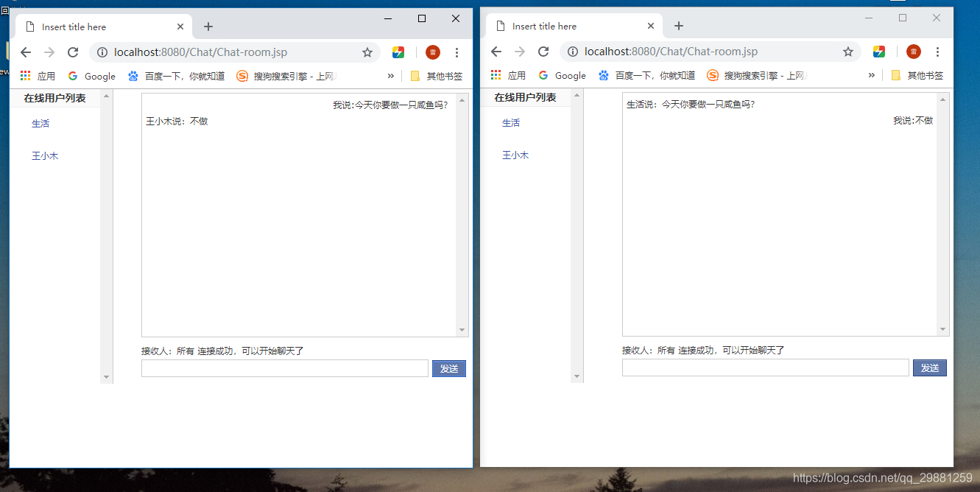980x492 pixels.
Task: Click forward arrow in left browser window
Action: (49, 52)
